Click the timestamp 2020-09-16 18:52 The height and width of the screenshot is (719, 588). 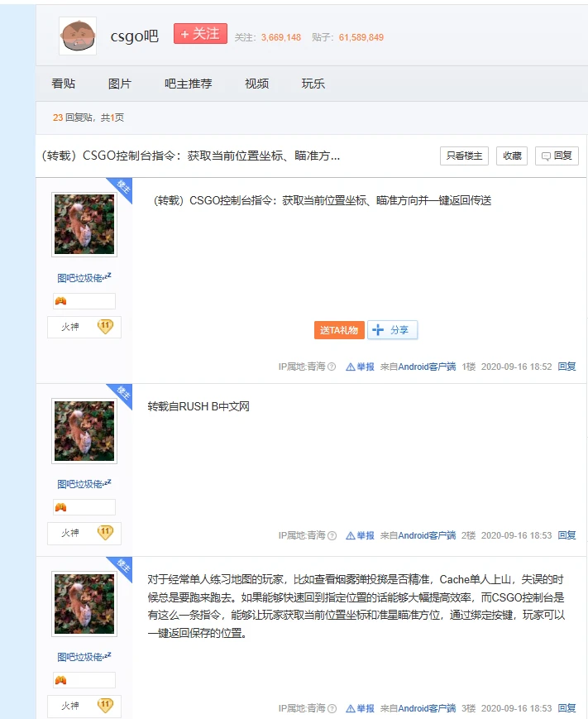coord(517,367)
